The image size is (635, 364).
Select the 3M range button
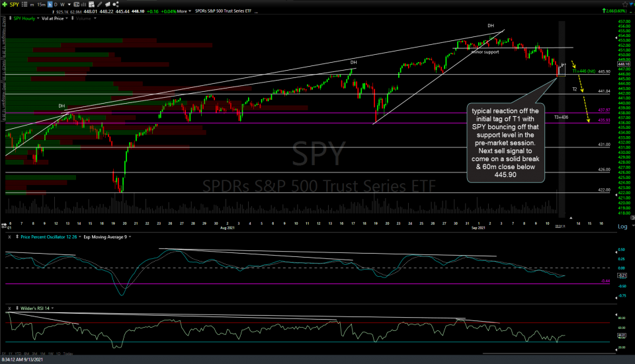(35, 353)
